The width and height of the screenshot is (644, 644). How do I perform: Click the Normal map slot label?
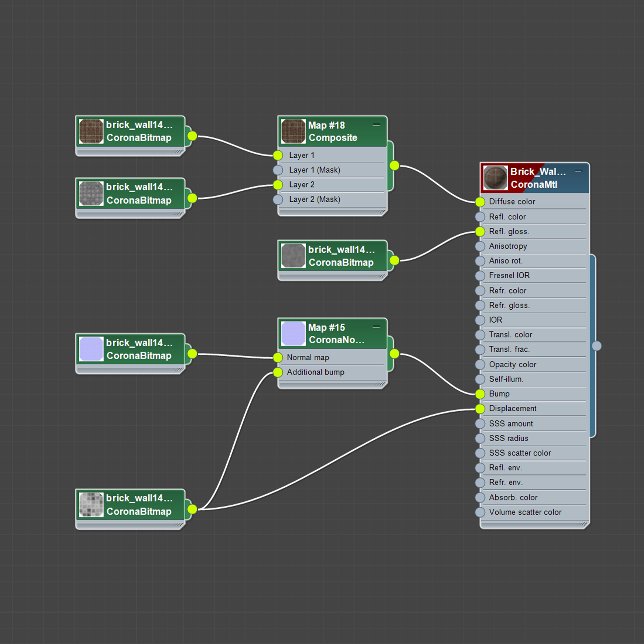coord(308,357)
